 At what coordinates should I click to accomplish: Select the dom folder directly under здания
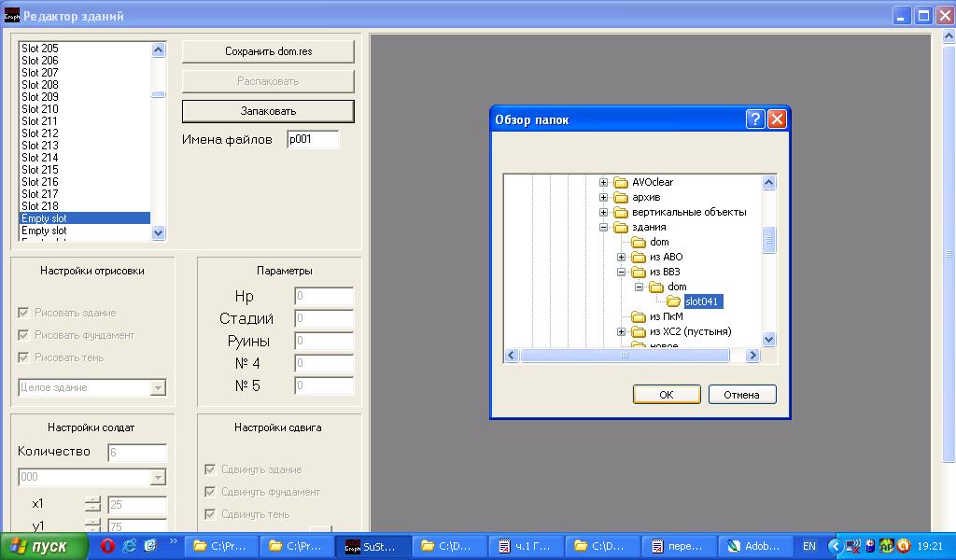(x=659, y=242)
